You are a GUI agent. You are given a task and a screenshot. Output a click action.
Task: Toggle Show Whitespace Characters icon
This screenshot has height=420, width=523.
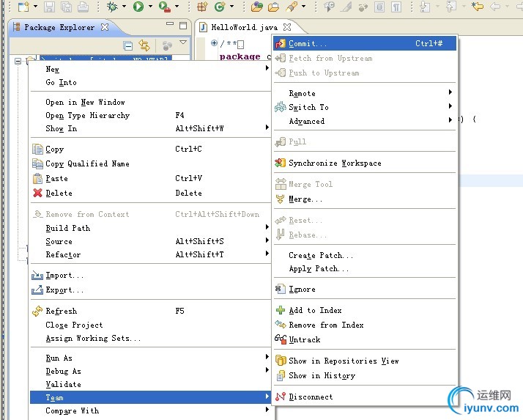(x=396, y=7)
